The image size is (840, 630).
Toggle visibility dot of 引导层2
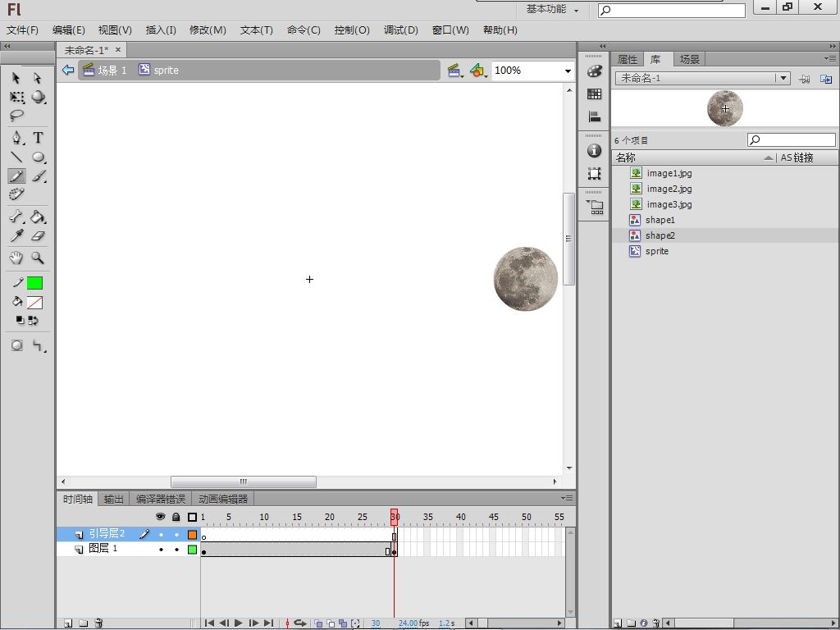pyautogui.click(x=161, y=535)
